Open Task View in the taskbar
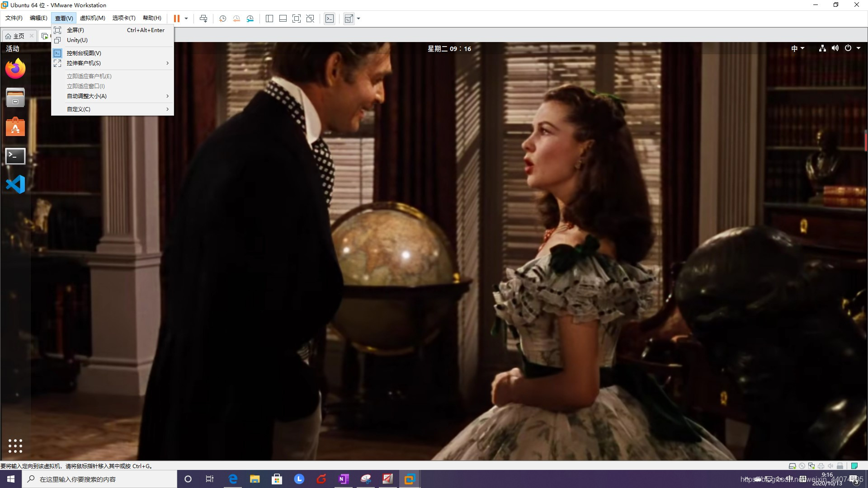Screen dimensions: 868x488 tap(210, 479)
